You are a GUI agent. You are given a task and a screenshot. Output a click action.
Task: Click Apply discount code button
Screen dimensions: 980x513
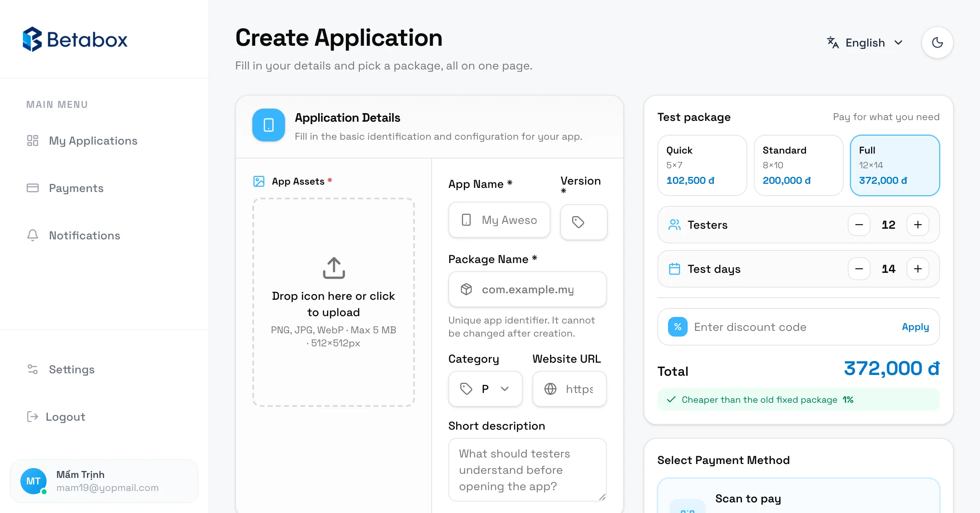tap(915, 327)
